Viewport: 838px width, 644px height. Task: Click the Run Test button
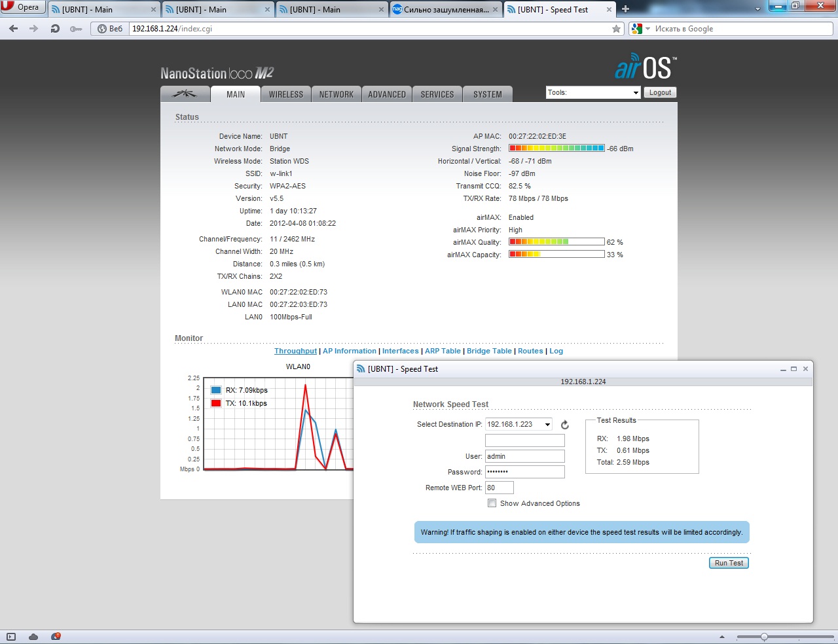click(729, 563)
